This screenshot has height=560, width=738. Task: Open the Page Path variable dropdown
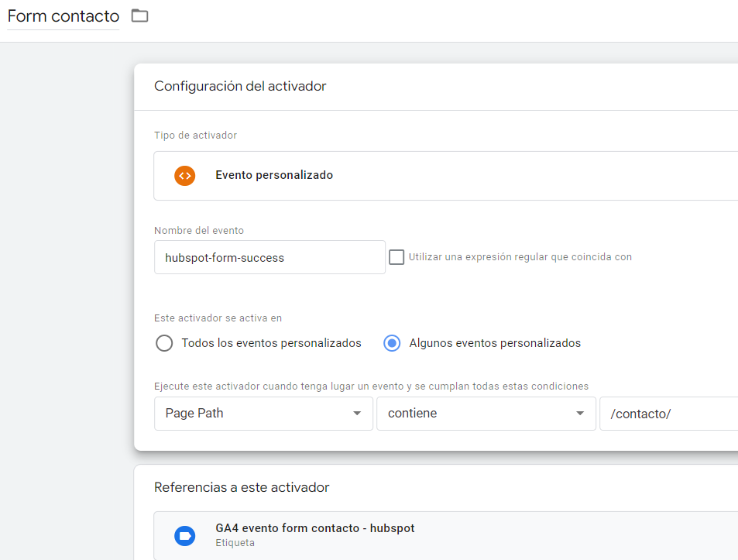[256, 414]
